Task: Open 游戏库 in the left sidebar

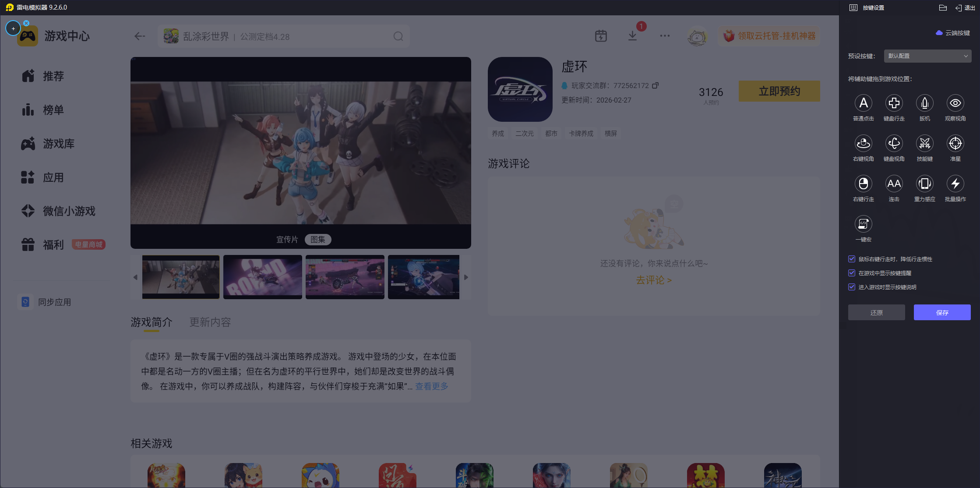Action: click(58, 144)
